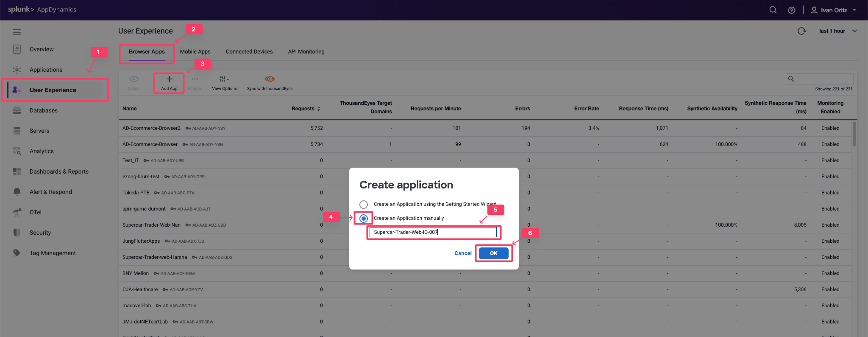The width and height of the screenshot is (868, 337).
Task: Click the Name column header
Action: click(x=130, y=109)
